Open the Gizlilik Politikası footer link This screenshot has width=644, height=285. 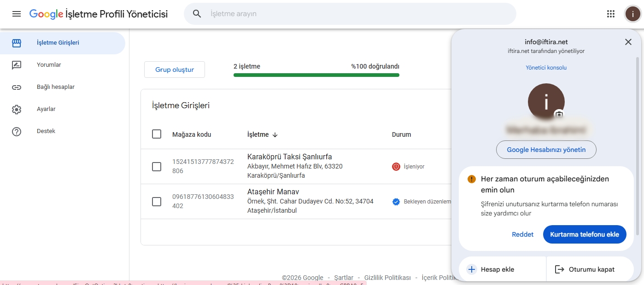(387, 278)
